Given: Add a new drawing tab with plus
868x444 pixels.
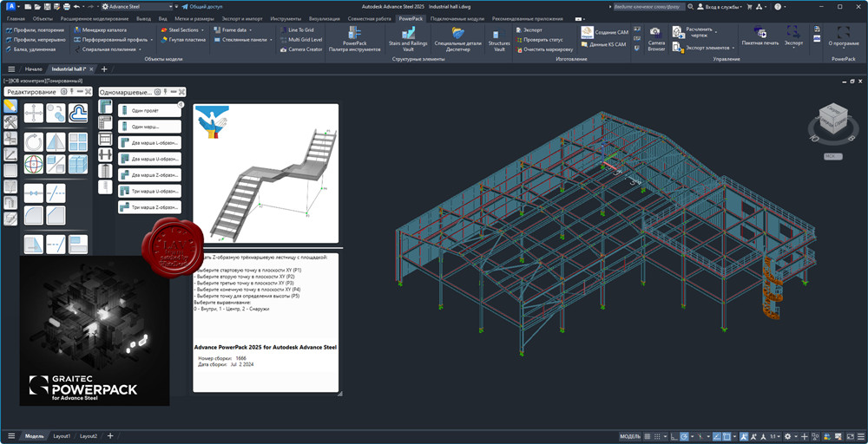Looking at the screenshot, I should click(x=103, y=69).
